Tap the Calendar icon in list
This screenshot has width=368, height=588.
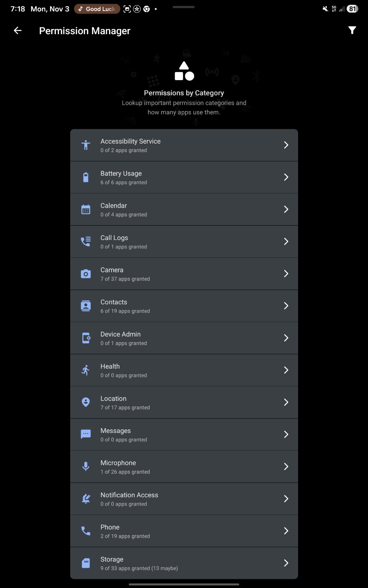[86, 209]
